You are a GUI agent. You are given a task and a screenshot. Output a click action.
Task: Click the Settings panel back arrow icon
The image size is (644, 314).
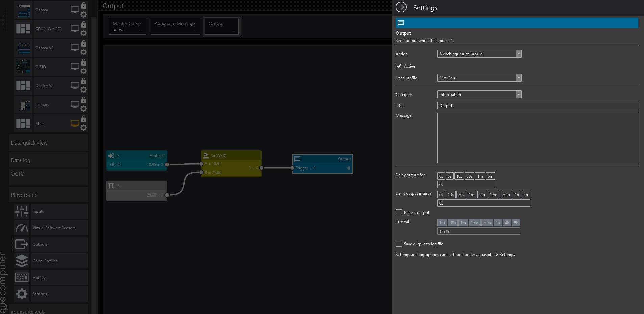coord(401,7)
